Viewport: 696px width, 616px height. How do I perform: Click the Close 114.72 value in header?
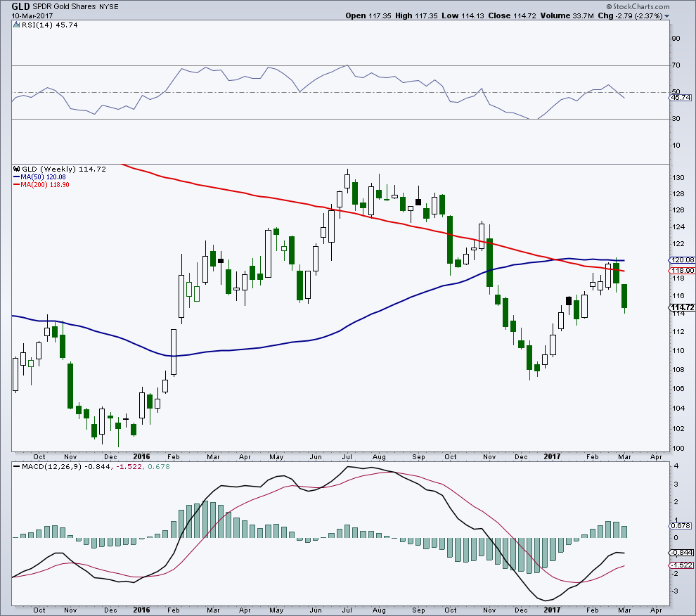tap(512, 15)
